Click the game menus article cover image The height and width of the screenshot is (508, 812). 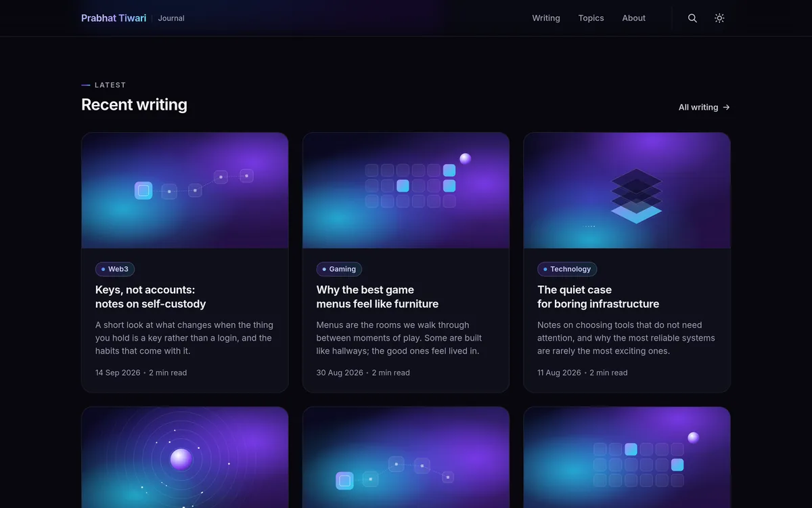point(406,190)
